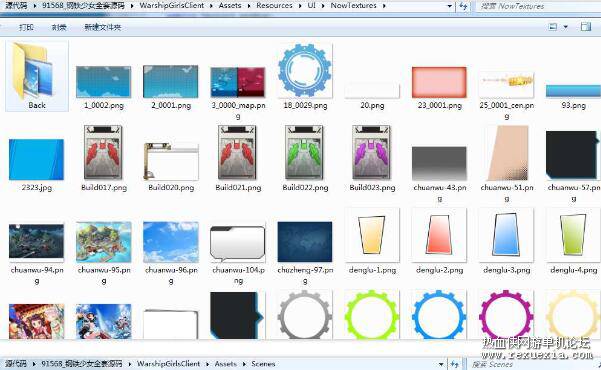The width and height of the screenshot is (601, 370).
Task: Expand the arrow after NowTextures breadcrumb
Action: [x=384, y=6]
